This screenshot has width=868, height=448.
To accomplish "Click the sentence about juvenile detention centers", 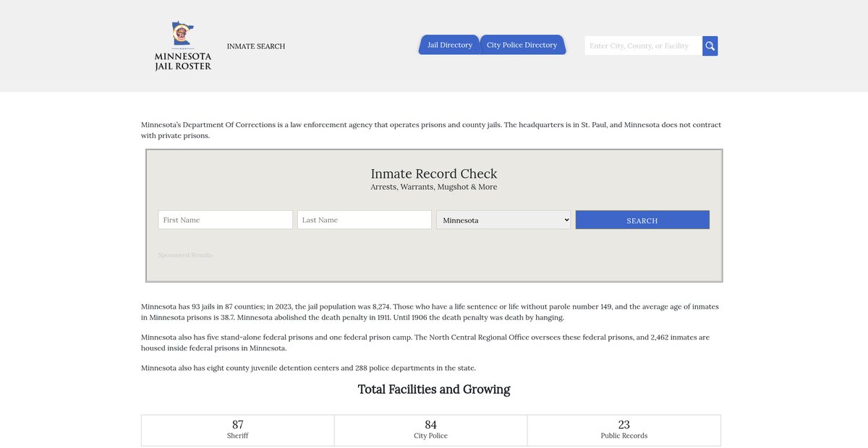I will (308, 368).
